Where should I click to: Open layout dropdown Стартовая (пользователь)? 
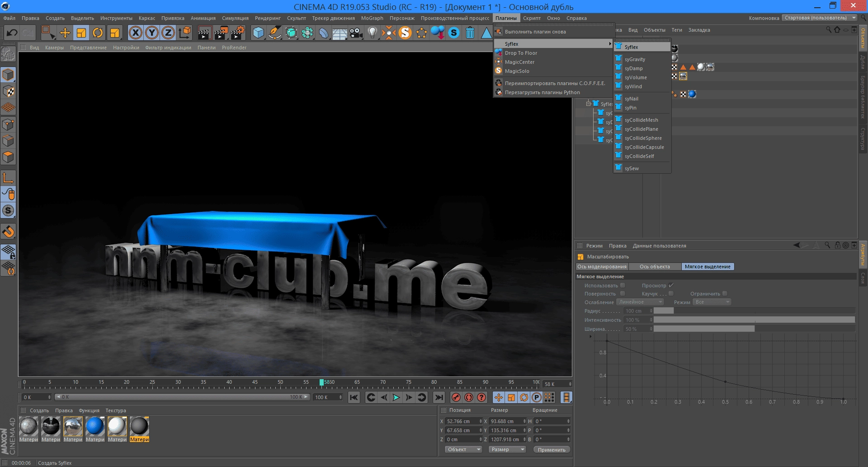pyautogui.click(x=820, y=18)
